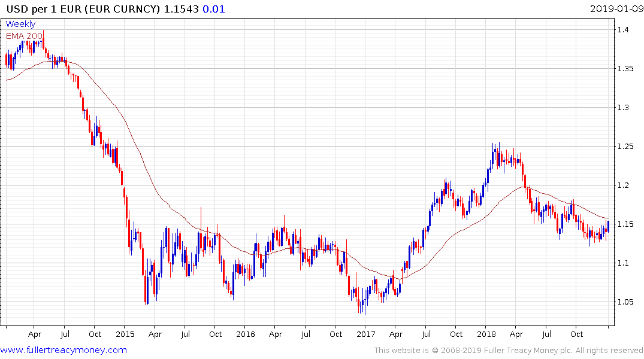Click the 'Weekly' timeframe label
Image resolution: width=644 pixels, height=359 pixels.
(20, 24)
